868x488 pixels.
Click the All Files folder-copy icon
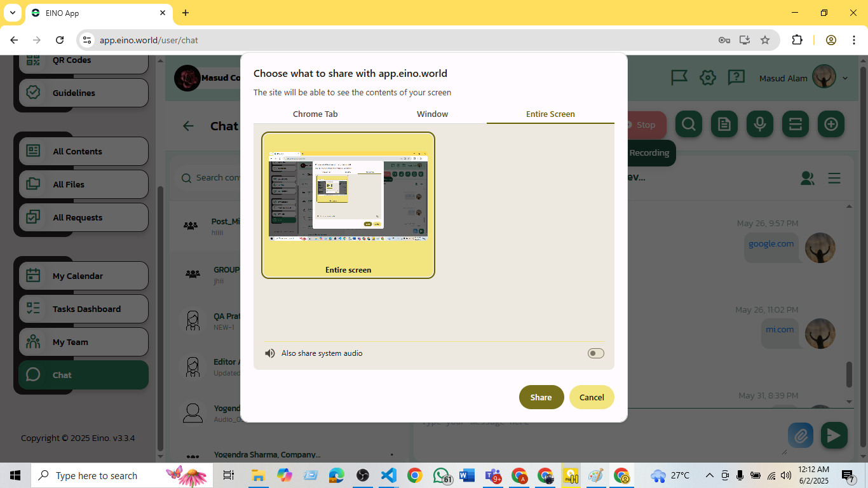tap(34, 184)
